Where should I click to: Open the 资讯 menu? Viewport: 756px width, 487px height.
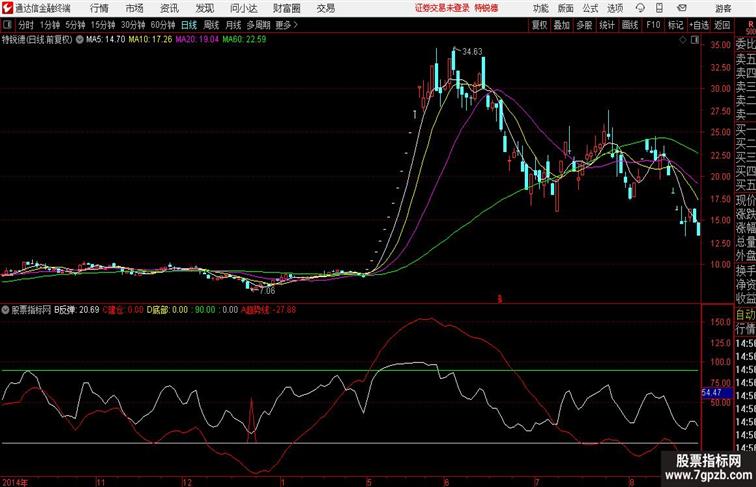pyautogui.click(x=169, y=8)
